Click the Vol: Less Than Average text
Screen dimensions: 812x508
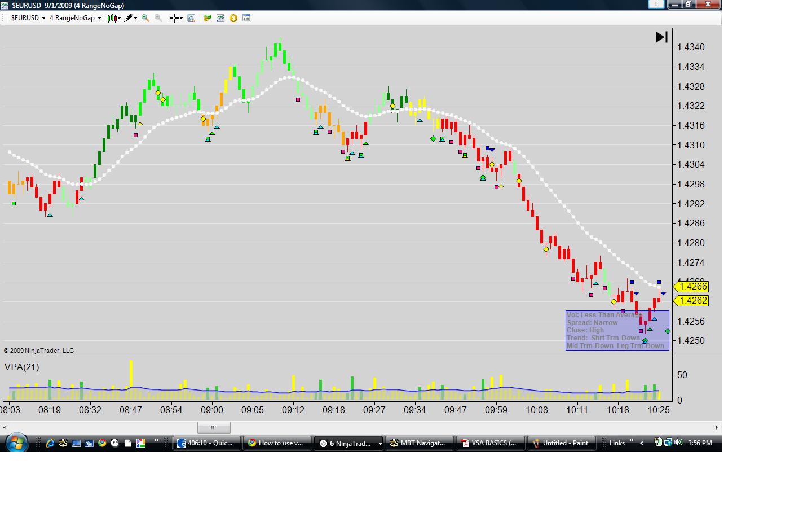click(604, 315)
